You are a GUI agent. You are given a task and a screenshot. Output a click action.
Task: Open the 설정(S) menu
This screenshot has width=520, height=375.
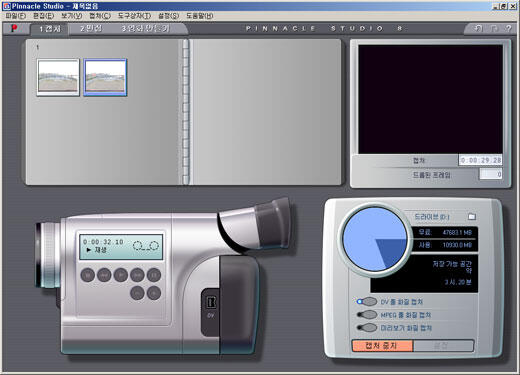(169, 16)
